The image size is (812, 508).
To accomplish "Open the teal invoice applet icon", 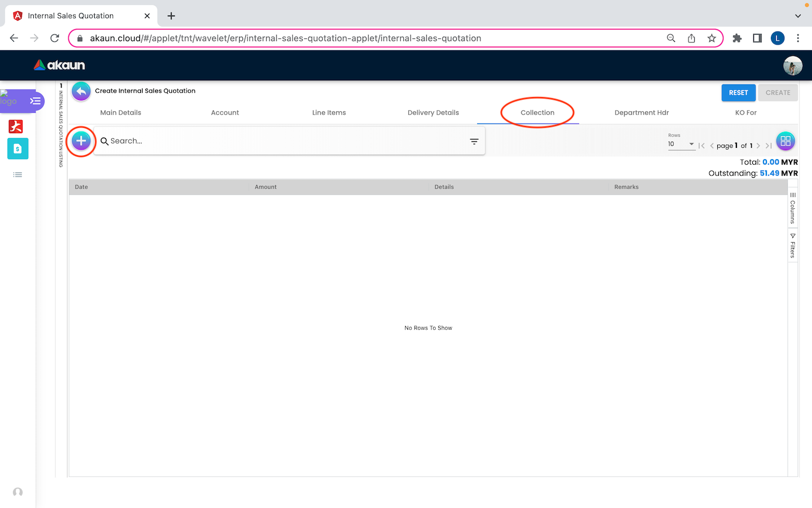I will [x=17, y=148].
